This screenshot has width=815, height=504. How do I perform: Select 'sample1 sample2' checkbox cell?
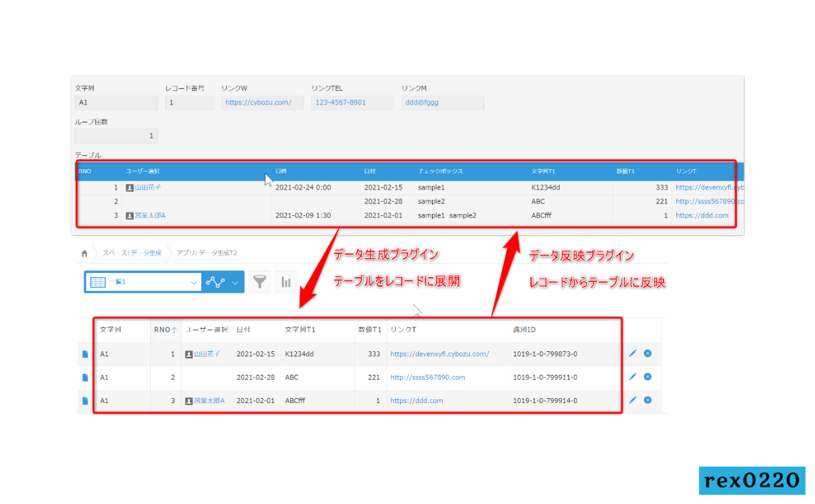pos(447,215)
